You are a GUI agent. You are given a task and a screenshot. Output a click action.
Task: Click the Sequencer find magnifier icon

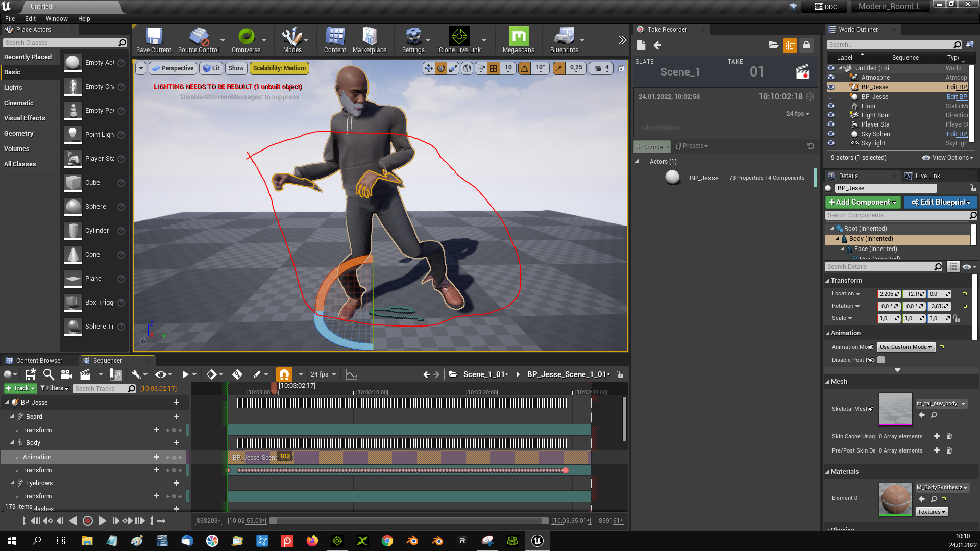pyautogui.click(x=48, y=374)
